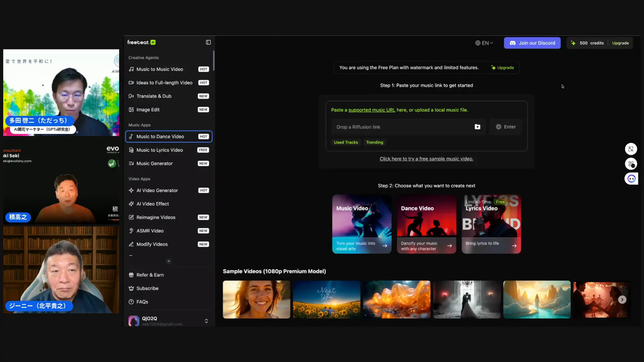The image size is (644, 362).
Task: Open the orange liquid sample video
Action: [396, 299]
